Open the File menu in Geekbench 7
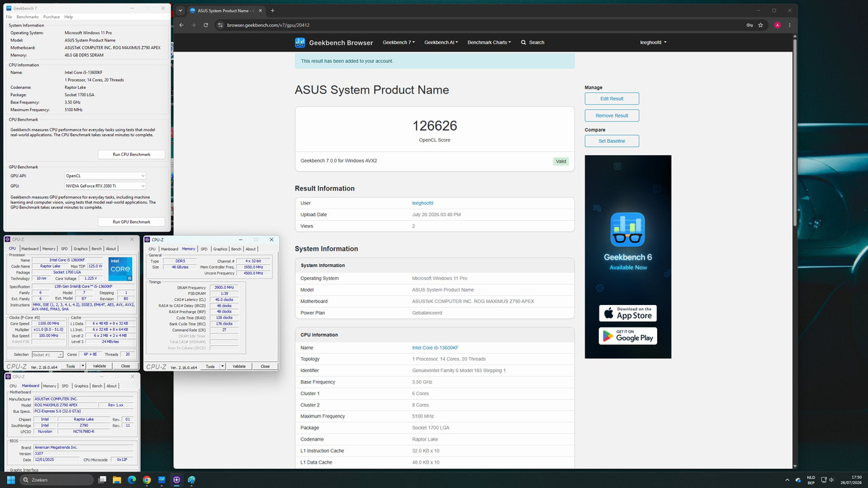This screenshot has height=488, width=868. (9, 17)
